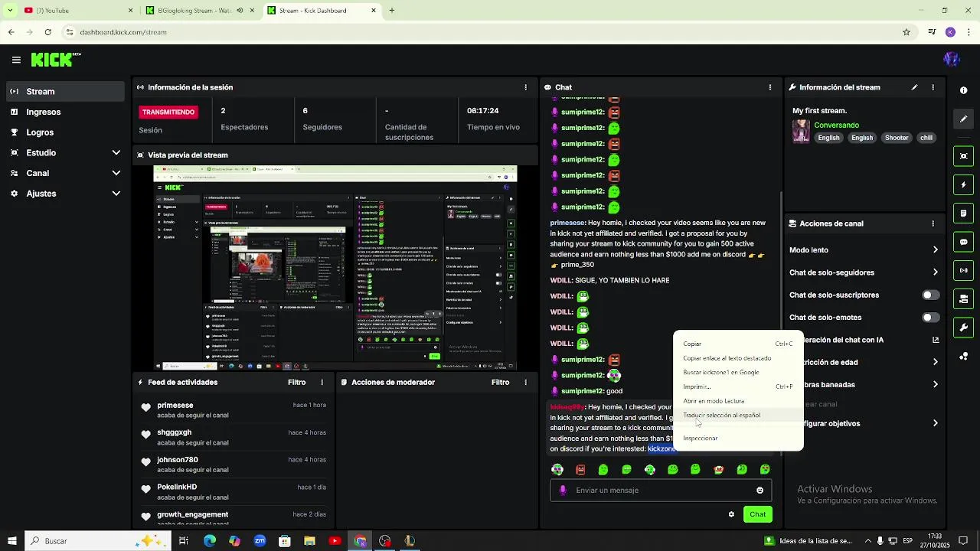Screen dimensions: 980x551
Task: Open options menu of Acciones de moderador
Action: click(525, 382)
